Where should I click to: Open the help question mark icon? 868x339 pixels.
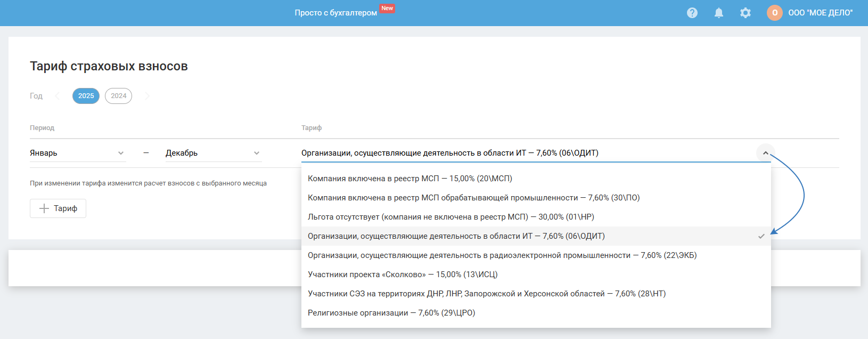coord(692,13)
